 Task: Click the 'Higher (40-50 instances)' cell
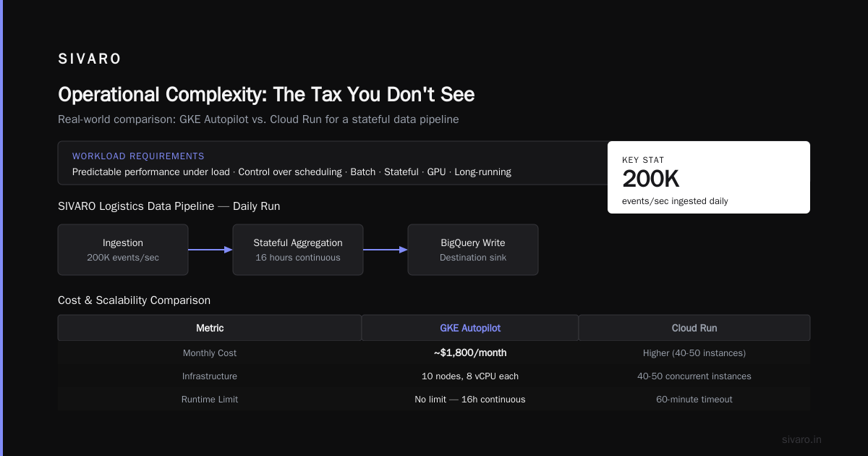coord(694,353)
